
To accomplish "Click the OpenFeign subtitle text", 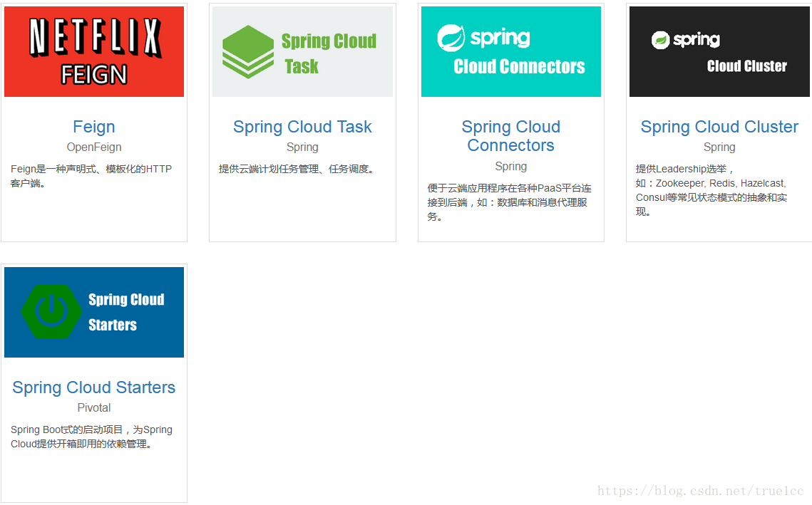I will (93, 147).
